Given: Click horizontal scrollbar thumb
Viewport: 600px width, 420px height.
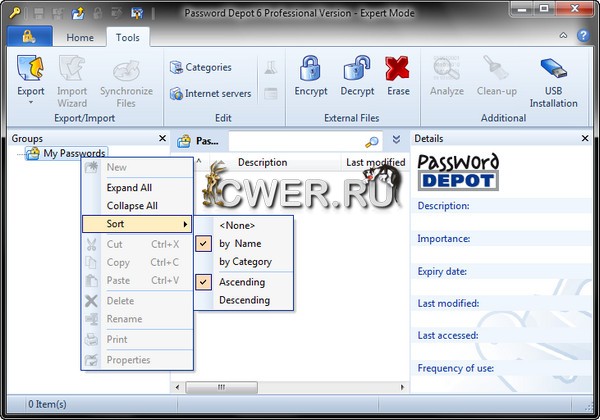Looking at the screenshot, I should click(221, 387).
